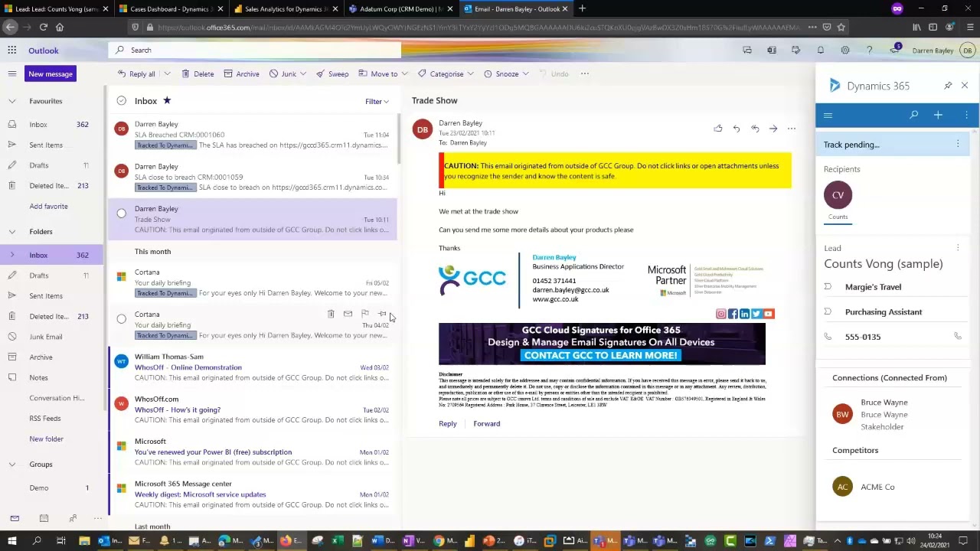Like the Trade Show email

pos(718,129)
